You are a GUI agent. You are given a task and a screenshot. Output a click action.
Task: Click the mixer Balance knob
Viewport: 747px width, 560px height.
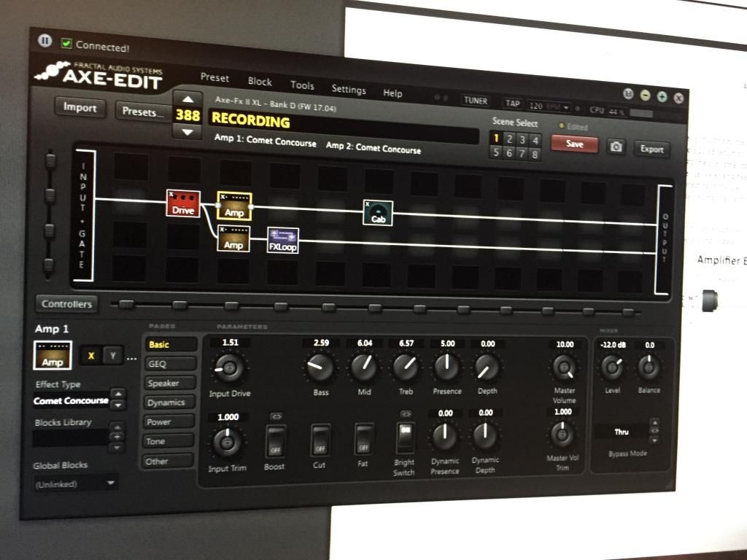pyautogui.click(x=649, y=367)
